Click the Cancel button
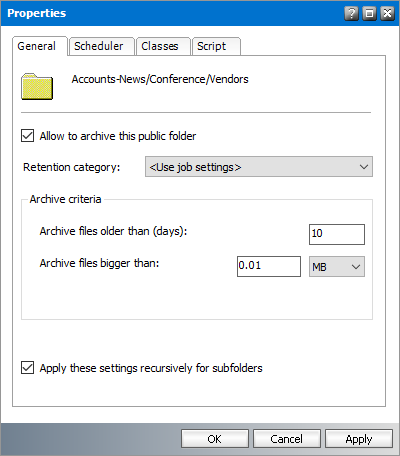400x456 pixels. (287, 439)
